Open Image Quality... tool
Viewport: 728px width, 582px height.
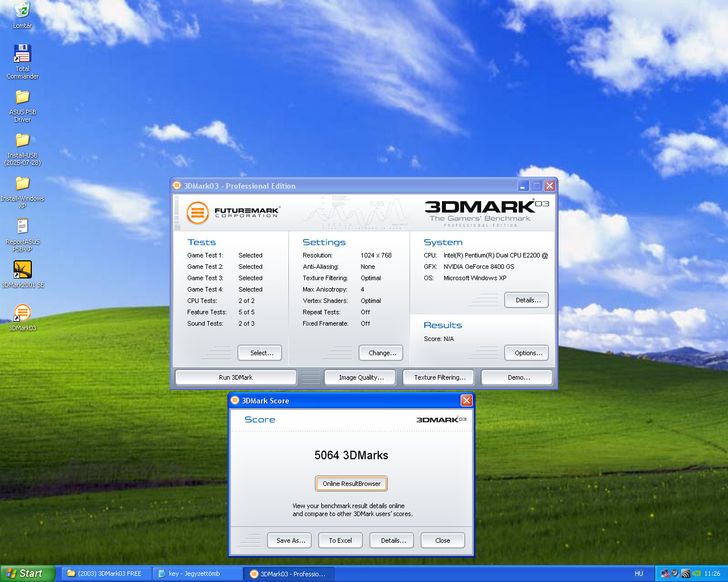pyautogui.click(x=361, y=377)
